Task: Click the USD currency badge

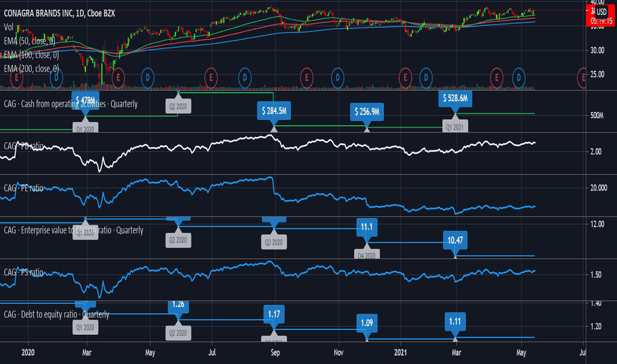Action: [x=601, y=11]
